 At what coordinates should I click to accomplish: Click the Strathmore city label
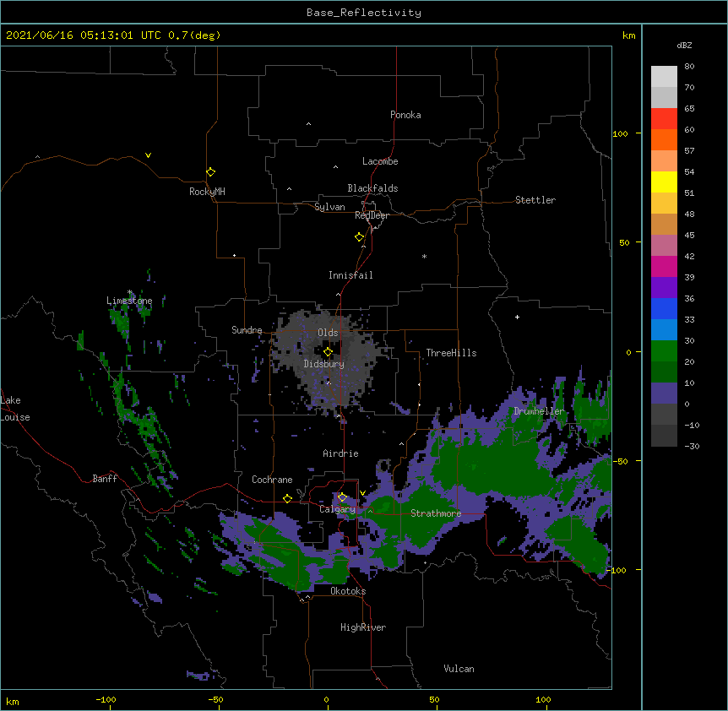436,513
